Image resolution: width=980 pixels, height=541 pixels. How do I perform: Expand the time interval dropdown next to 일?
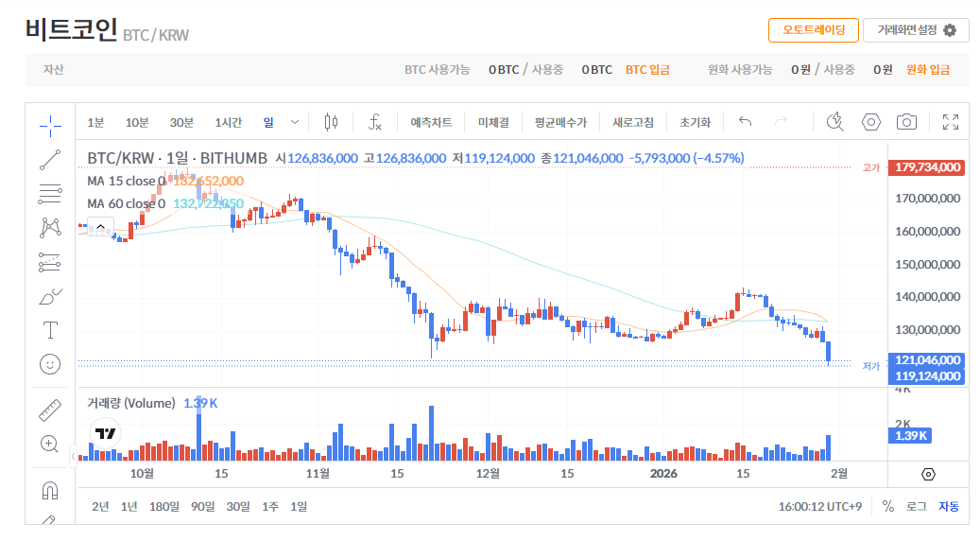click(x=295, y=122)
